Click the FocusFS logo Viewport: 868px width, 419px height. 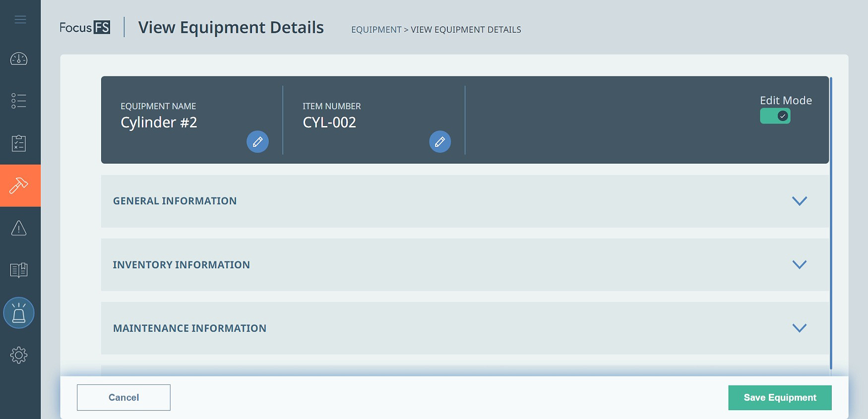click(x=85, y=27)
